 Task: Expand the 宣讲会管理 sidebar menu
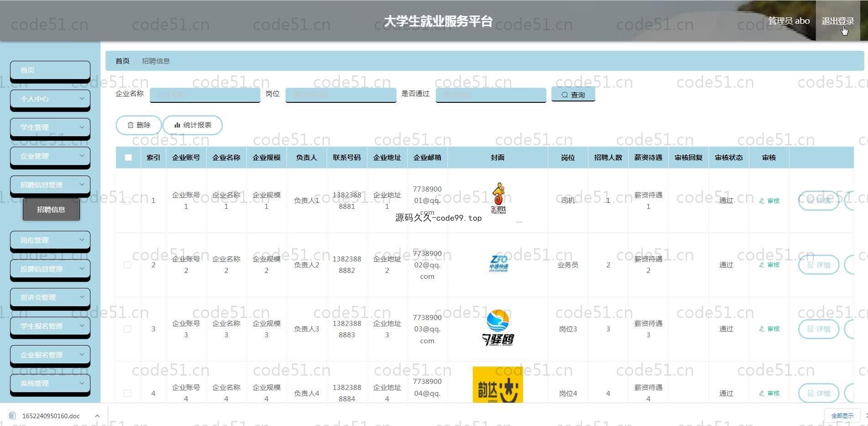pos(50,297)
